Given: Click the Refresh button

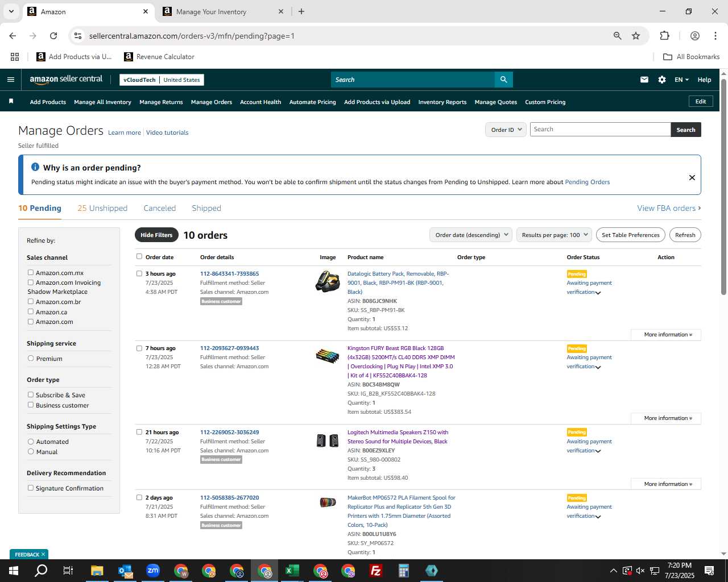Looking at the screenshot, I should point(685,235).
